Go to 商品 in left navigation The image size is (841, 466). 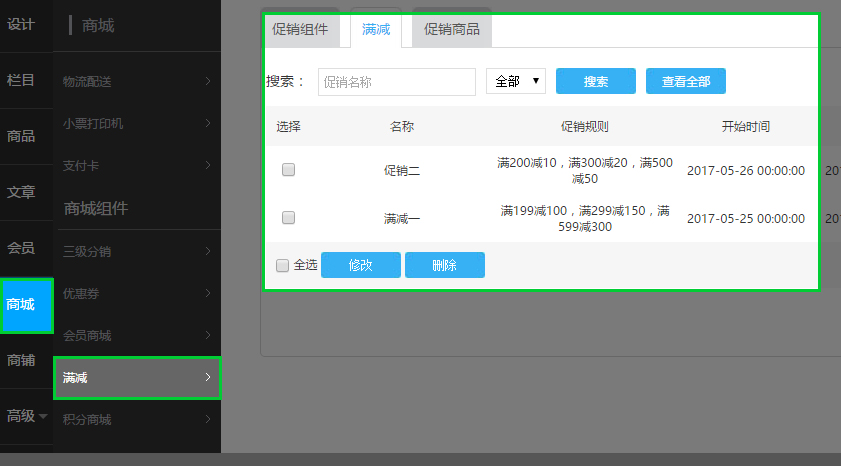pos(21,136)
